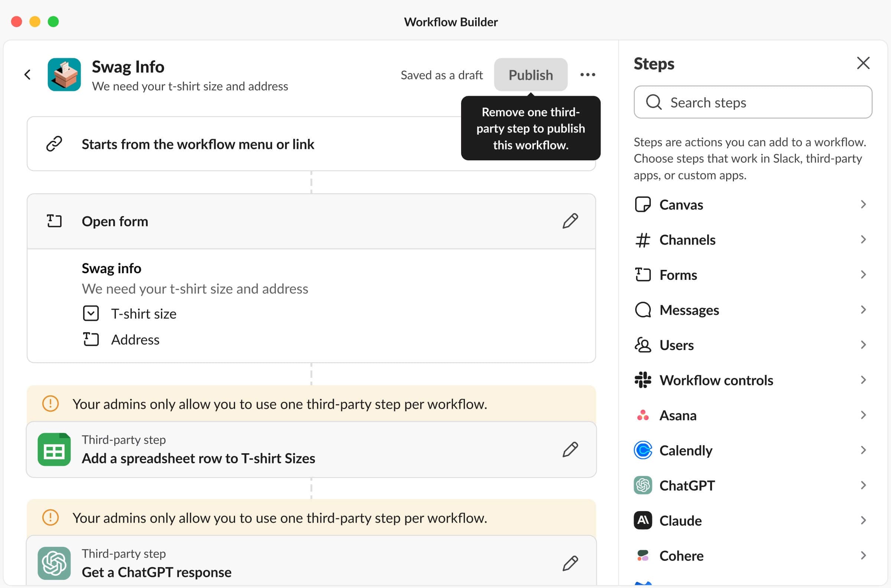Viewport: 891px width, 588px height.
Task: Click the Swag Info workflow title
Action: tap(128, 67)
